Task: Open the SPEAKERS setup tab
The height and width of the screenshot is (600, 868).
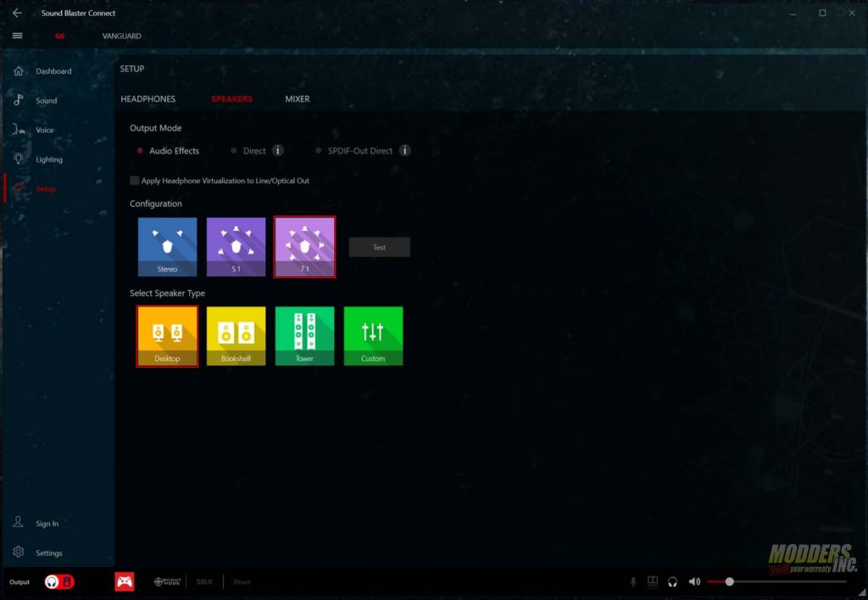Action: pyautogui.click(x=232, y=98)
